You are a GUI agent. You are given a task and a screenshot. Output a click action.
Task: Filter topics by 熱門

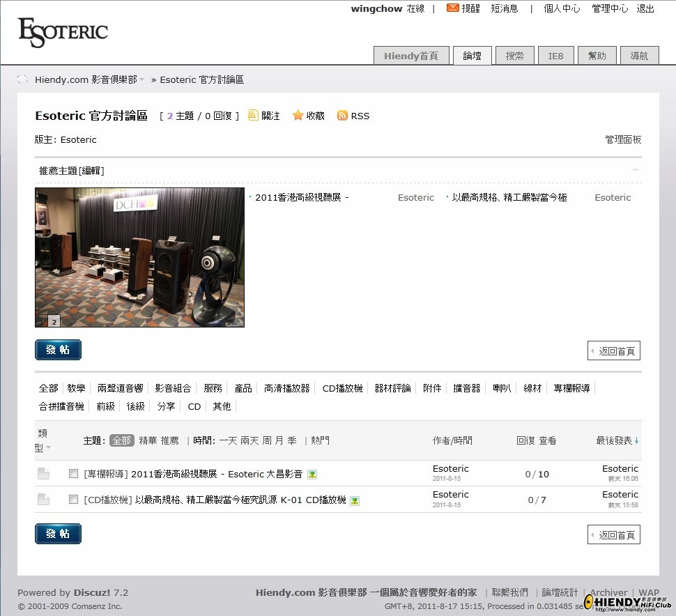(x=320, y=440)
